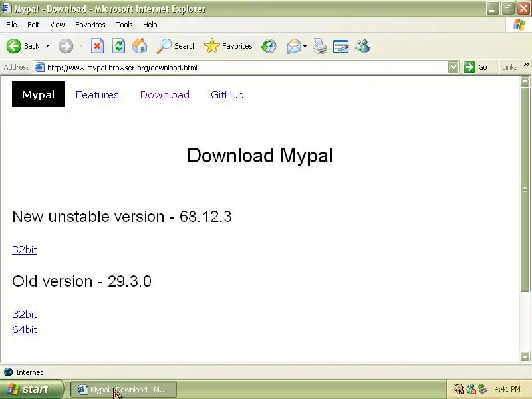The width and height of the screenshot is (532, 399).
Task: Print the page using the printer icon
Action: [x=320, y=46]
